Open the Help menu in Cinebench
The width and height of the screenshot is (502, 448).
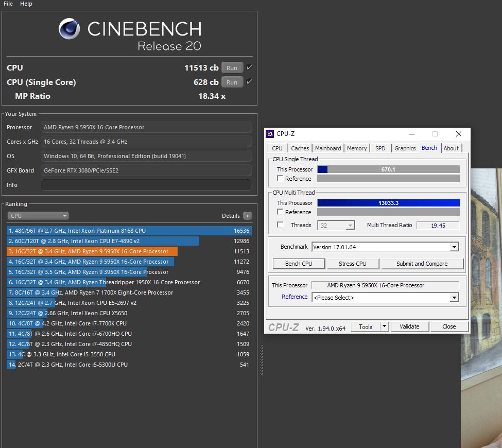(x=26, y=4)
